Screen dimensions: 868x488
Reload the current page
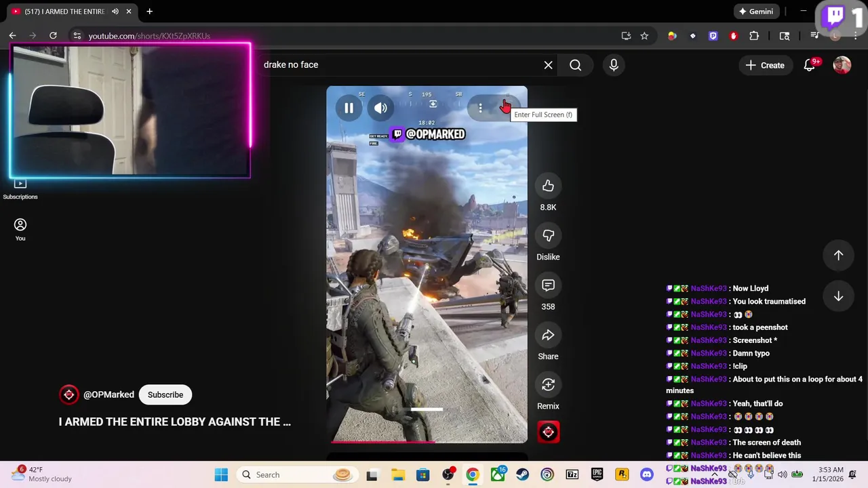click(x=53, y=36)
